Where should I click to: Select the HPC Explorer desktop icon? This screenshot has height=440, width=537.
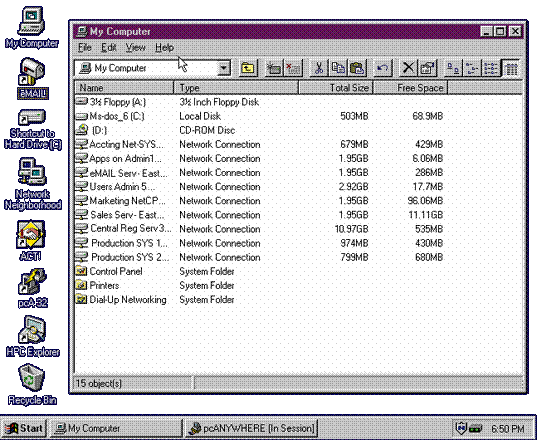(32, 330)
